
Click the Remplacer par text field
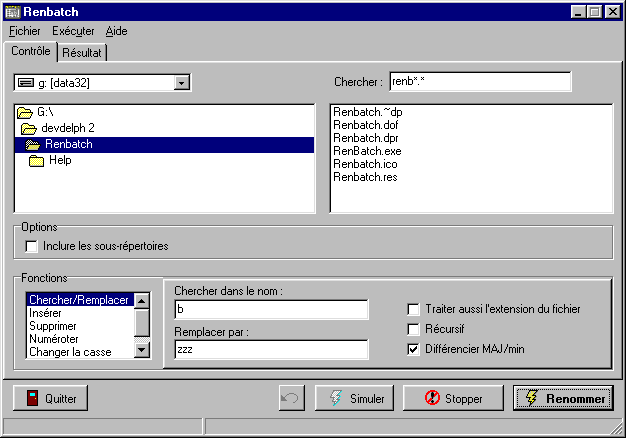[x=271, y=350]
